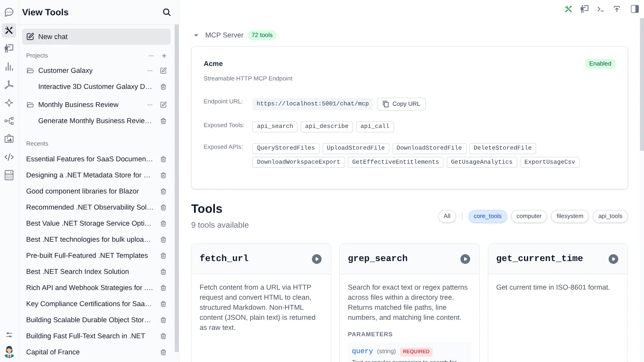Image resolution: width=644 pixels, height=362 pixels.
Task: Show All tools filter
Action: point(447,216)
